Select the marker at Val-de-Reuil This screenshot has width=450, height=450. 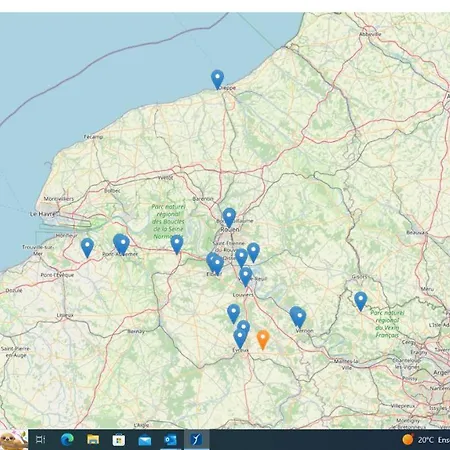pyautogui.click(x=246, y=276)
